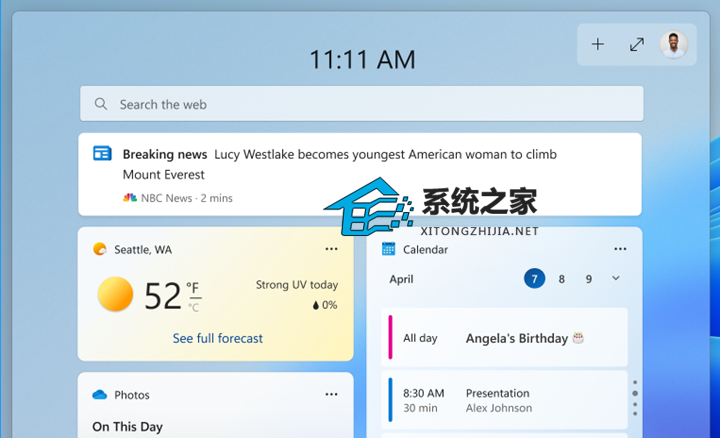720x438 pixels.
Task: Select April 9 in calendar
Action: tap(589, 279)
